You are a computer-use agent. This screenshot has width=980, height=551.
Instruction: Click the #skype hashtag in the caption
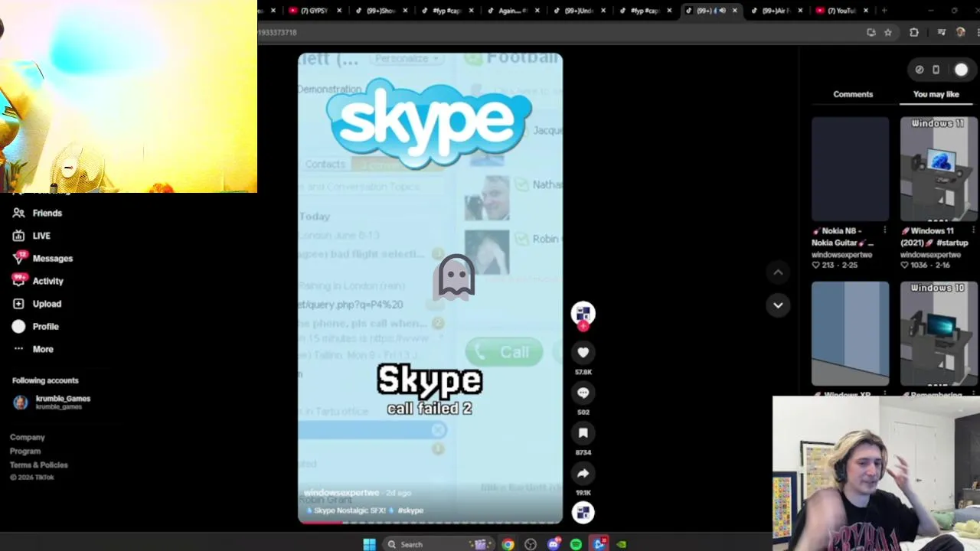(x=410, y=510)
